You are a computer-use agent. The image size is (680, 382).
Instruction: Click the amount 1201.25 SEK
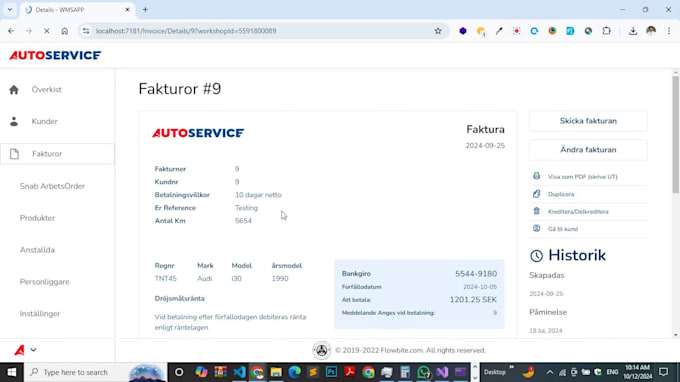(x=473, y=300)
